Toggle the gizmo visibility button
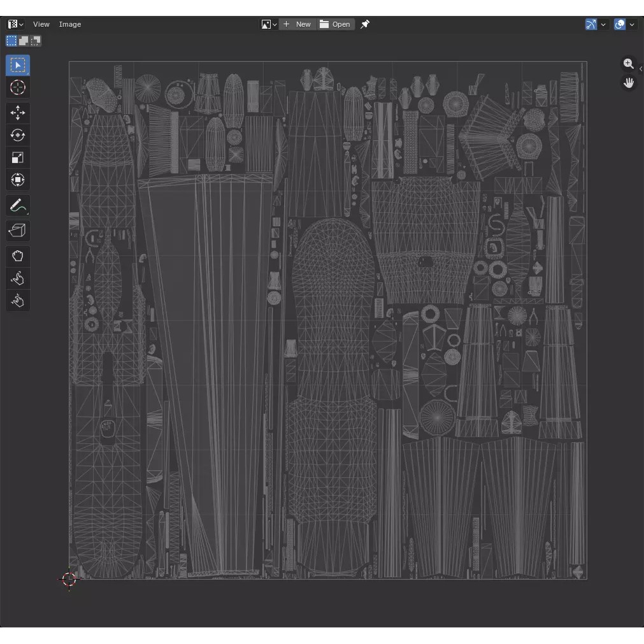644x644 pixels. [x=590, y=24]
